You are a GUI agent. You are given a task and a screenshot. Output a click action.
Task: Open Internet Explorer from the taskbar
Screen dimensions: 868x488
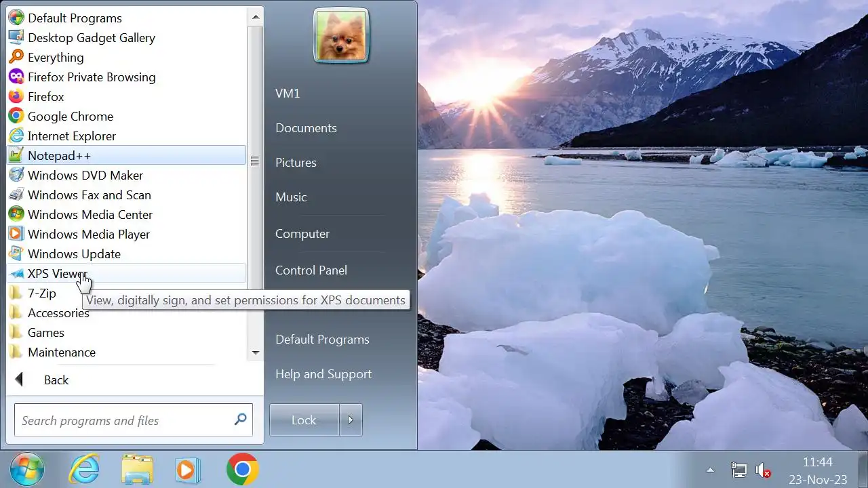click(x=85, y=470)
